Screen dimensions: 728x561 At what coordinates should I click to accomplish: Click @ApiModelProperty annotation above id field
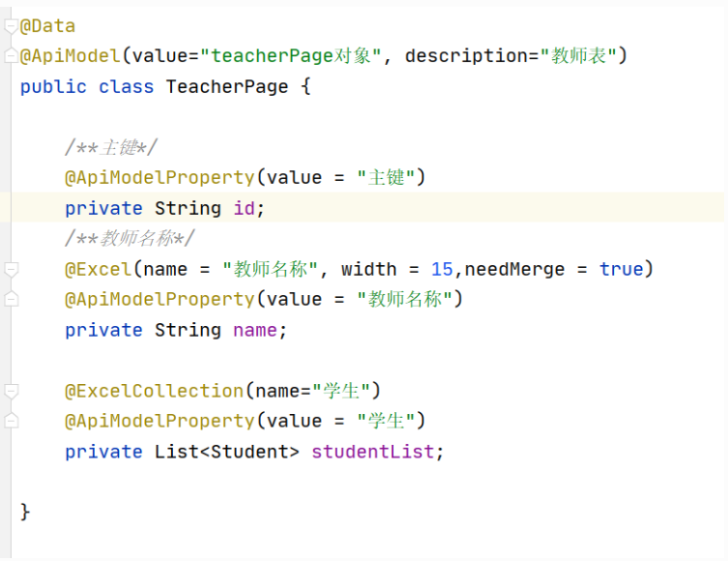tap(160, 178)
